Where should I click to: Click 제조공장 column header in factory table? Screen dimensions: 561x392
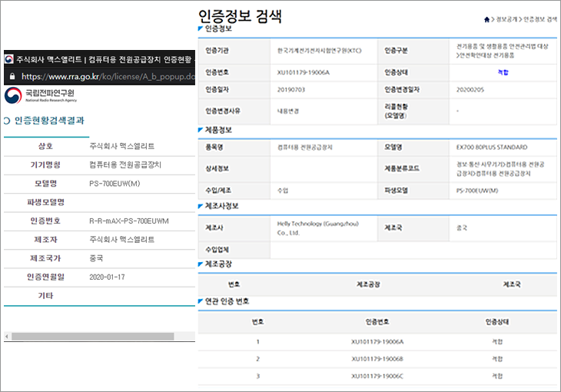(368, 284)
